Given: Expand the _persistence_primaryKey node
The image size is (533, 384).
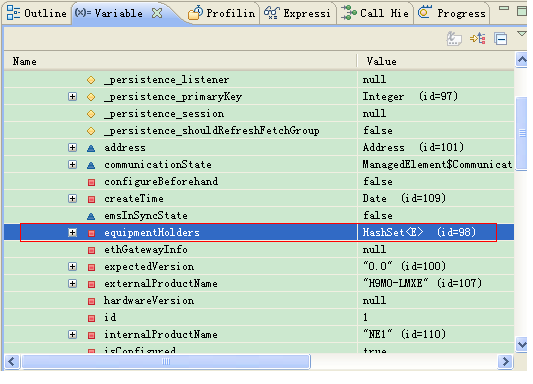Looking at the screenshot, I should (x=72, y=97).
